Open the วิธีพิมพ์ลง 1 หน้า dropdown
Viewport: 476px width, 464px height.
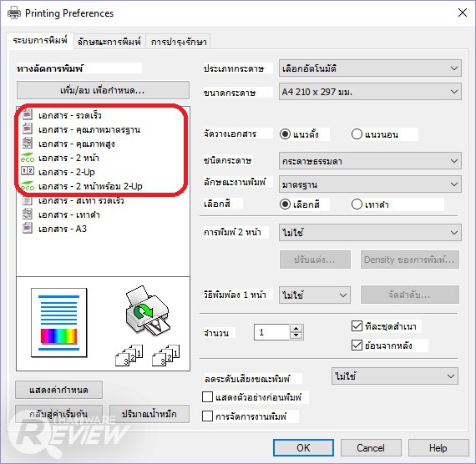click(x=315, y=295)
